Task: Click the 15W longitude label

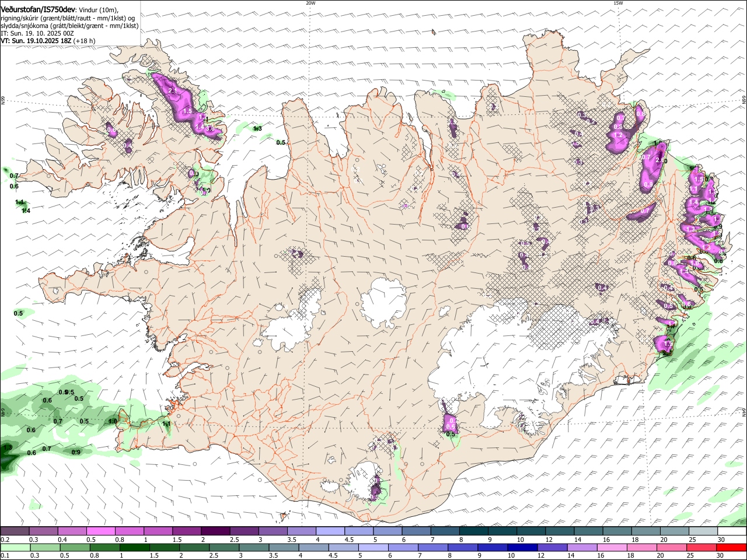Action: coord(618,3)
